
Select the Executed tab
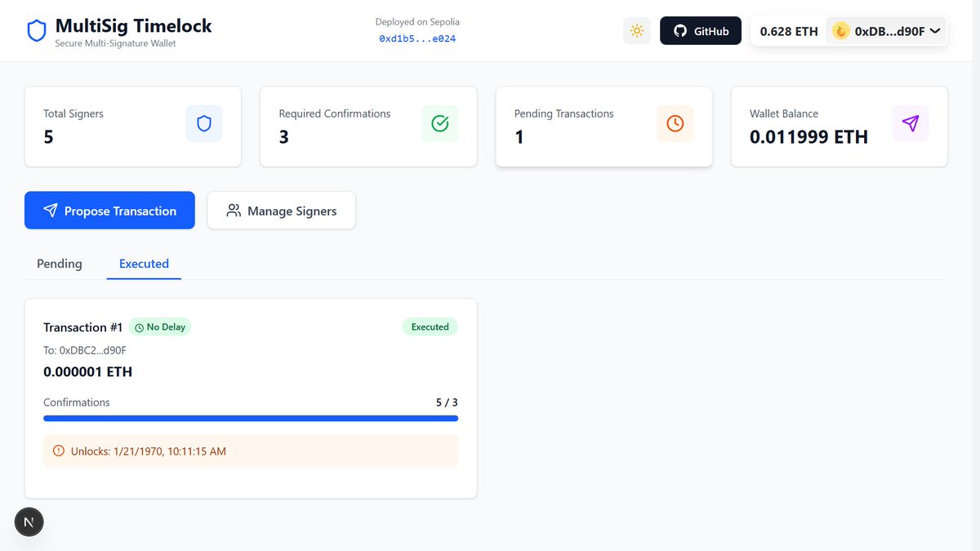pyautogui.click(x=144, y=264)
